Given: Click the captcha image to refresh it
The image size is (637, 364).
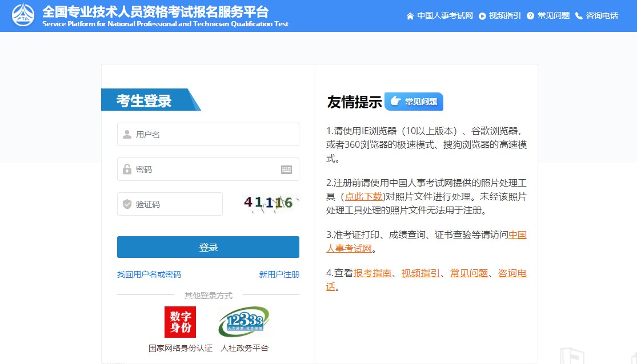Looking at the screenshot, I should point(269,204).
